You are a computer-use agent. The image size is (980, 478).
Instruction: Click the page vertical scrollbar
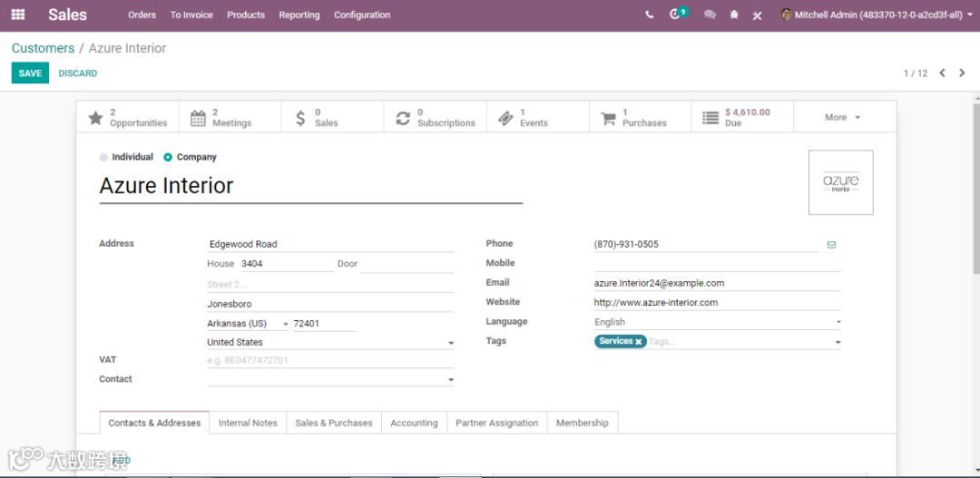click(x=976, y=188)
